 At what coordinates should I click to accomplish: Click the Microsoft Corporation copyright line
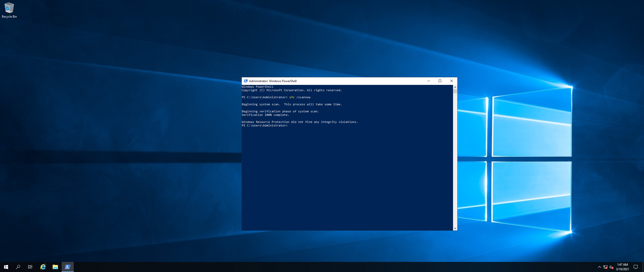tap(292, 90)
